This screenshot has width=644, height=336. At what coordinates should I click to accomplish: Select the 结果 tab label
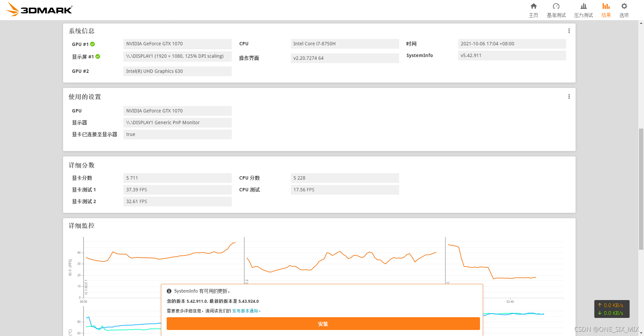pyautogui.click(x=606, y=15)
